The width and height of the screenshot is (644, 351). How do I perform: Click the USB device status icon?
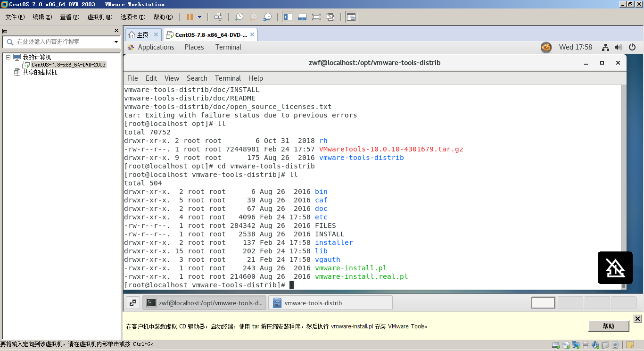tap(605, 345)
